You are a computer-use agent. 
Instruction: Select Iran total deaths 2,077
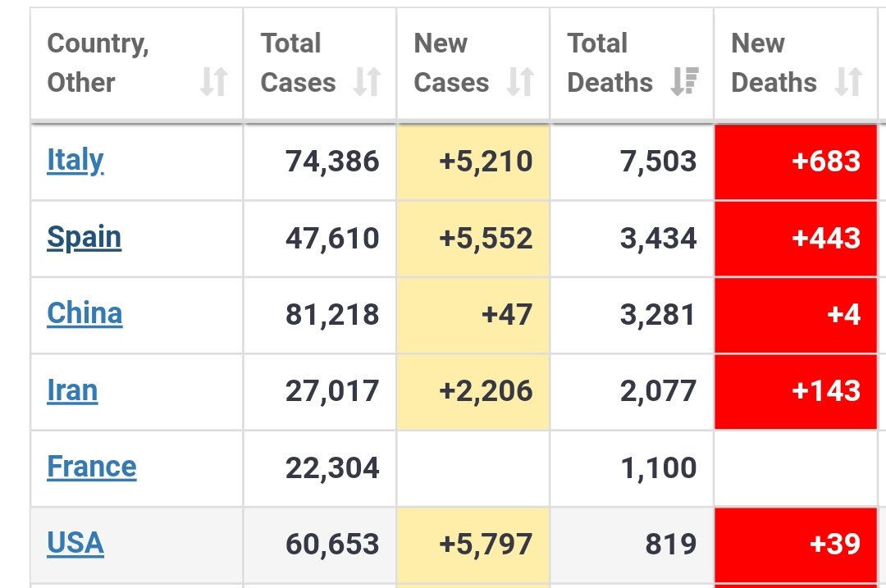pyautogui.click(x=658, y=391)
